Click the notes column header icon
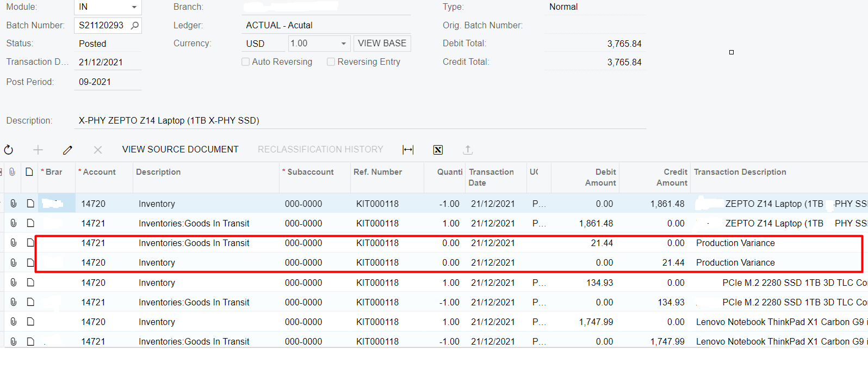 [x=29, y=172]
